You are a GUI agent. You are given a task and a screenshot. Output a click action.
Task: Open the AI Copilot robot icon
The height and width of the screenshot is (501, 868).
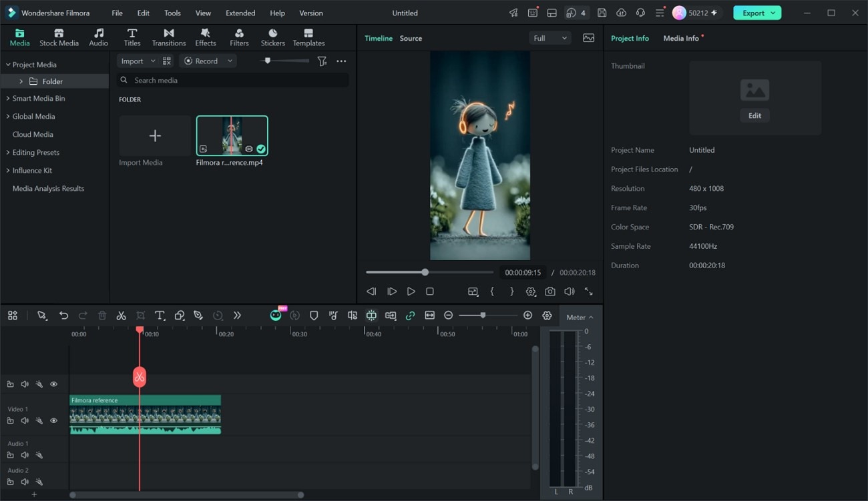(x=276, y=316)
